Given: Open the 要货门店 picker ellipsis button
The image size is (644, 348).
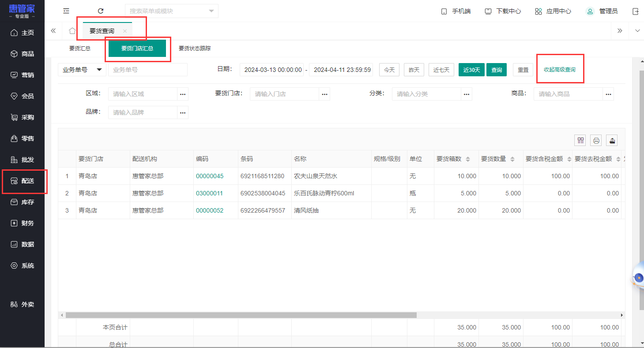Looking at the screenshot, I should click(x=324, y=94).
